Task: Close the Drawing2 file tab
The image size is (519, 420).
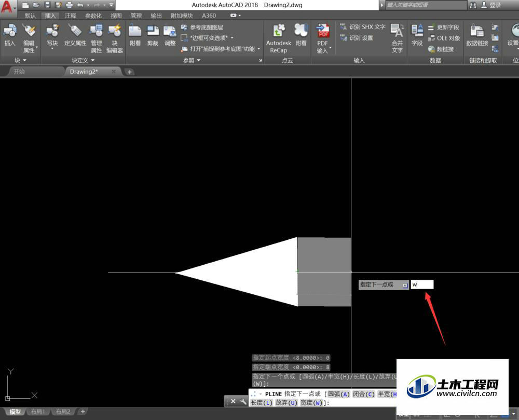Action: [114, 72]
